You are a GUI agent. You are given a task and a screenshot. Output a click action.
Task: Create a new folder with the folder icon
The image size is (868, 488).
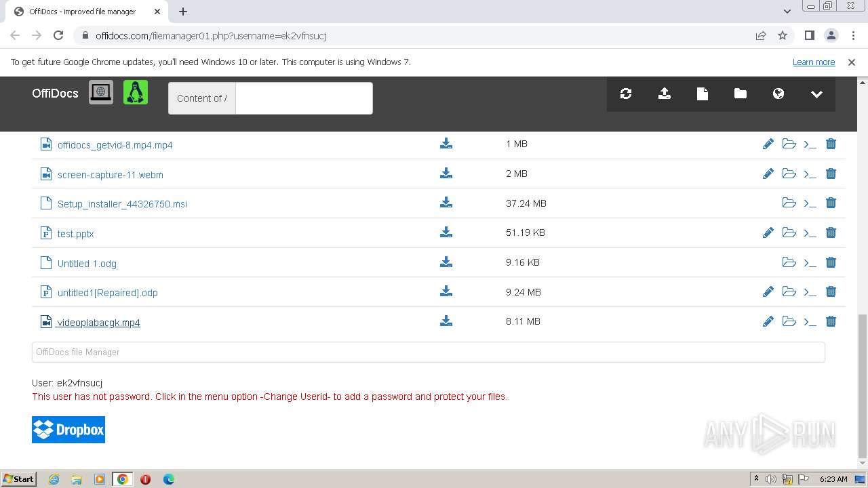click(x=741, y=94)
